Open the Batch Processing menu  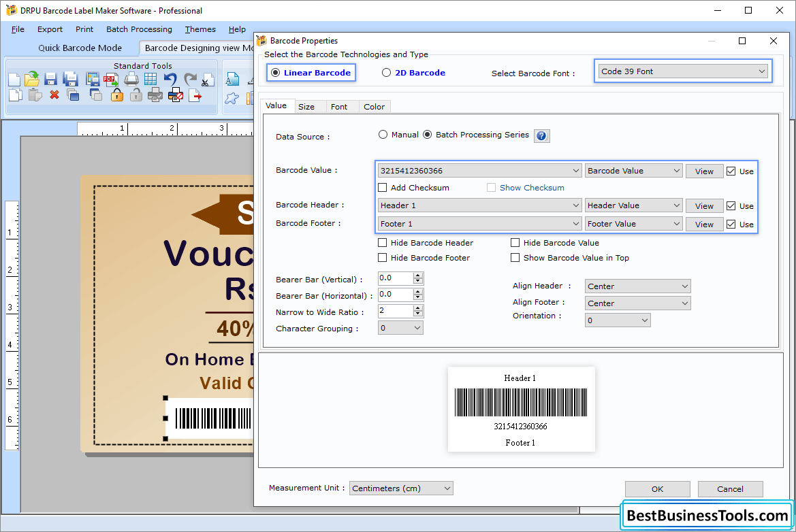[139, 29]
